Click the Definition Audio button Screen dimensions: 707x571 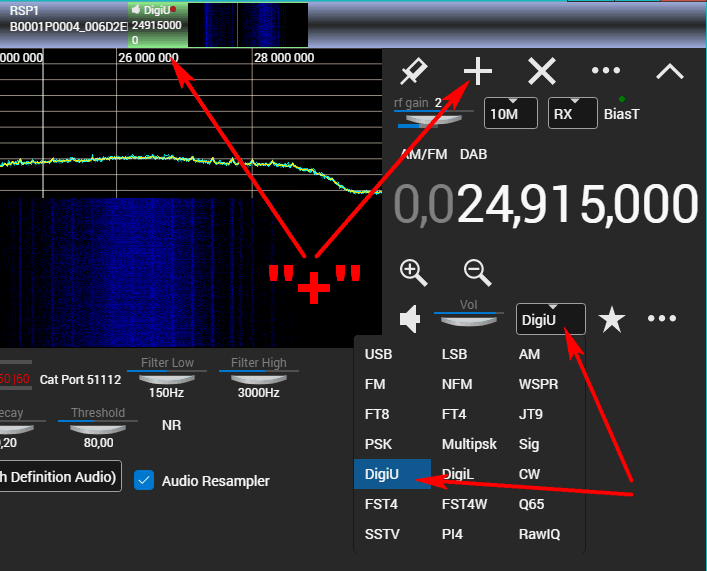(x=60, y=476)
